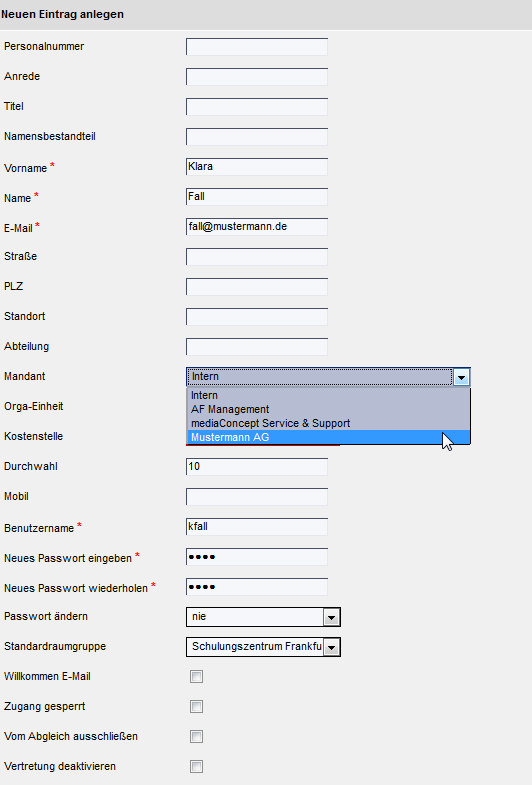Click the Mobil input field
This screenshot has width=532, height=785.
(x=257, y=497)
